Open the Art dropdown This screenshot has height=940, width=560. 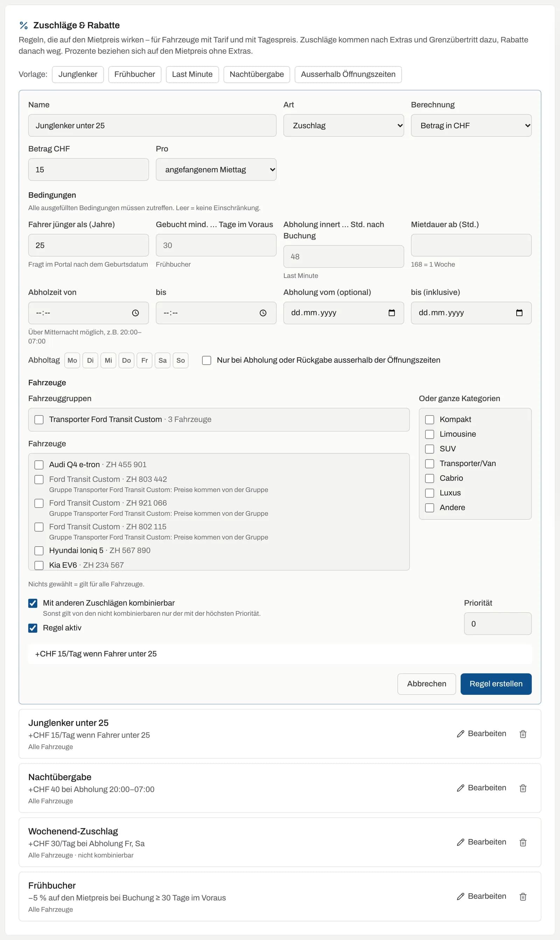(343, 125)
